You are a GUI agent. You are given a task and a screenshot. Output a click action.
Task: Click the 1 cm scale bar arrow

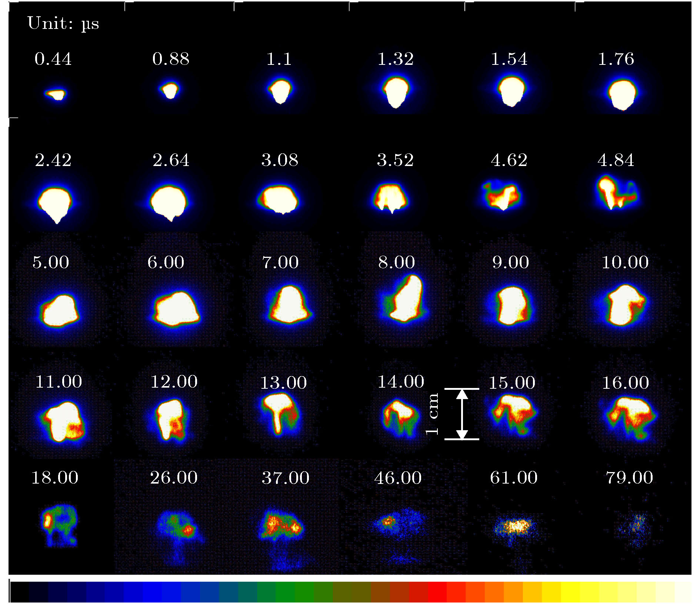[x=462, y=414]
